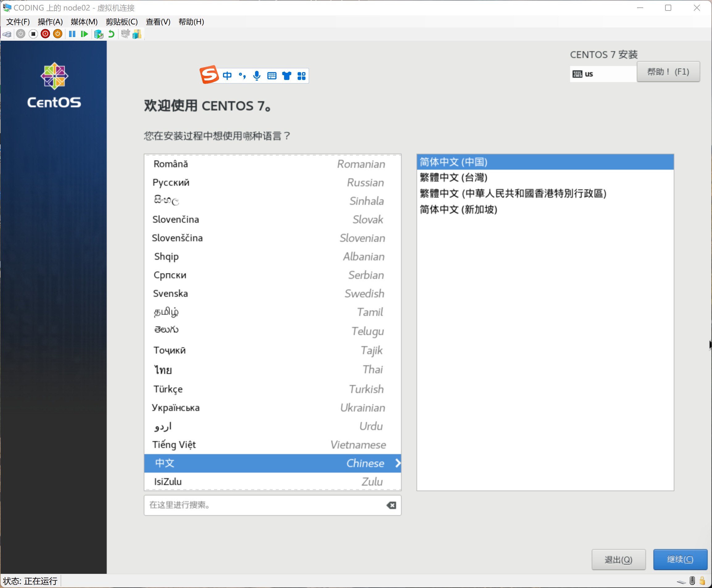Select Српски Serbian language
Viewport: 712px width, 588px height.
point(272,275)
